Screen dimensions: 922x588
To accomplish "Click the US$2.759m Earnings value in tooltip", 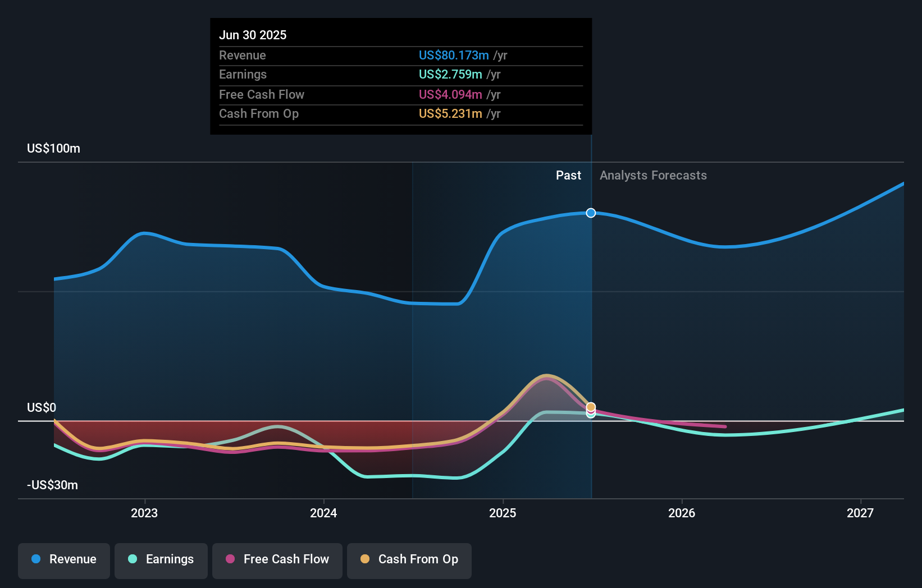I will (450, 74).
